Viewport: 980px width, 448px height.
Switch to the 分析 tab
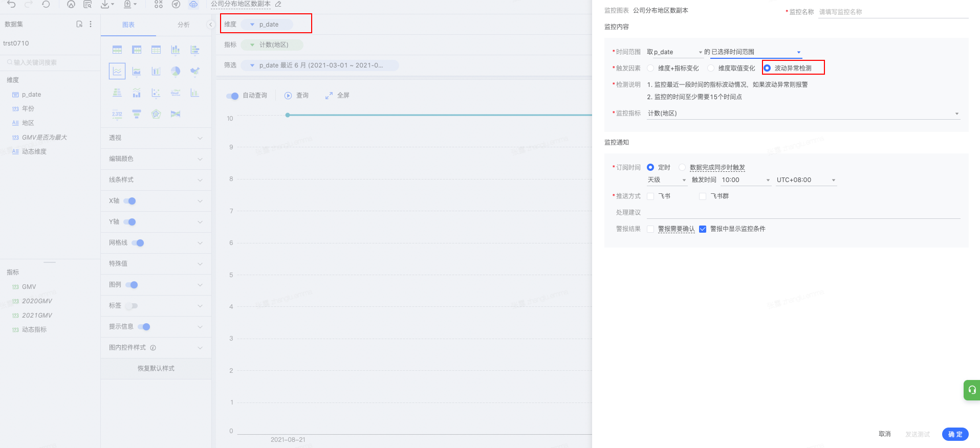pyautogui.click(x=183, y=25)
